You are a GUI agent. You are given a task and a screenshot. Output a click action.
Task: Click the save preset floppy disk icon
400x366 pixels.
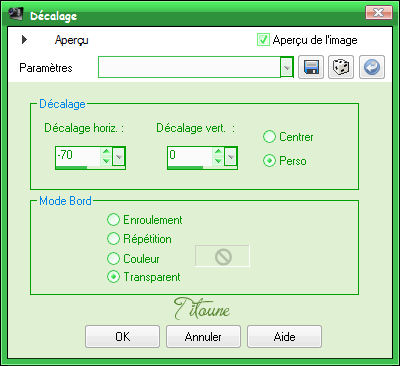tap(311, 67)
